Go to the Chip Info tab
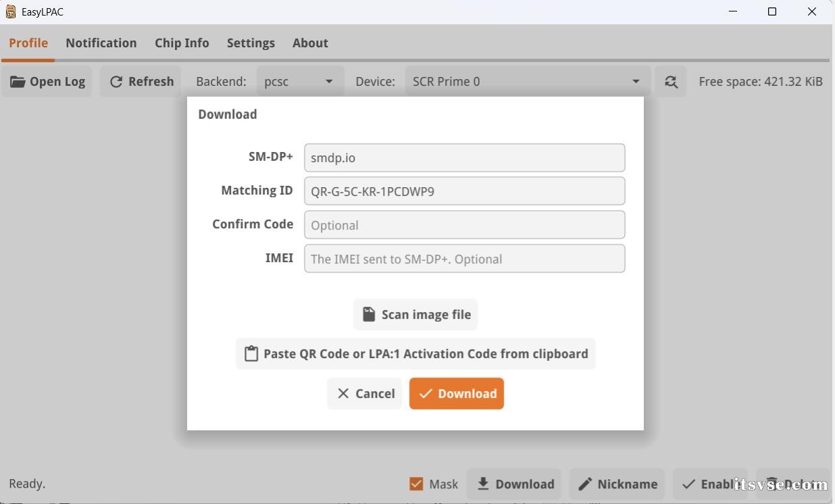The width and height of the screenshot is (835, 504). (182, 43)
